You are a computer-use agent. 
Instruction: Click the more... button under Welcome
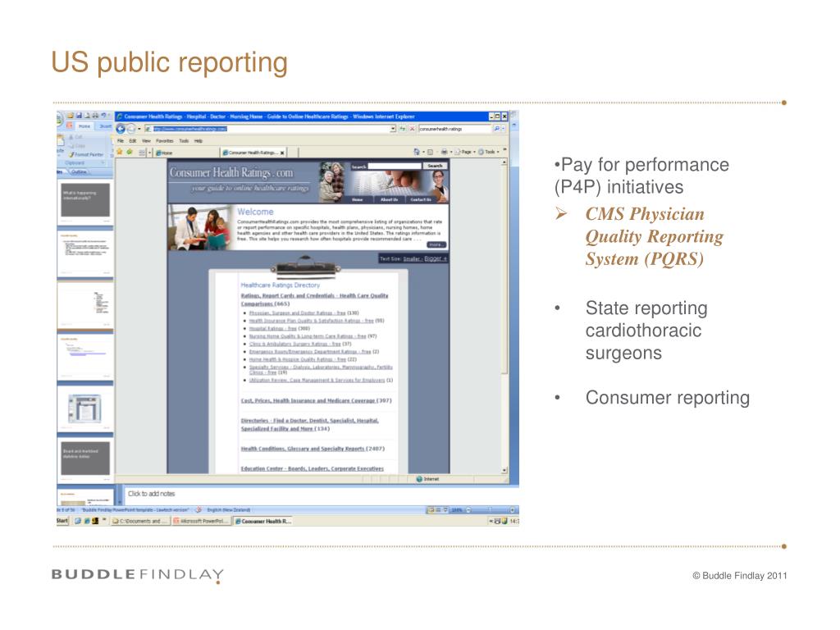coord(436,244)
